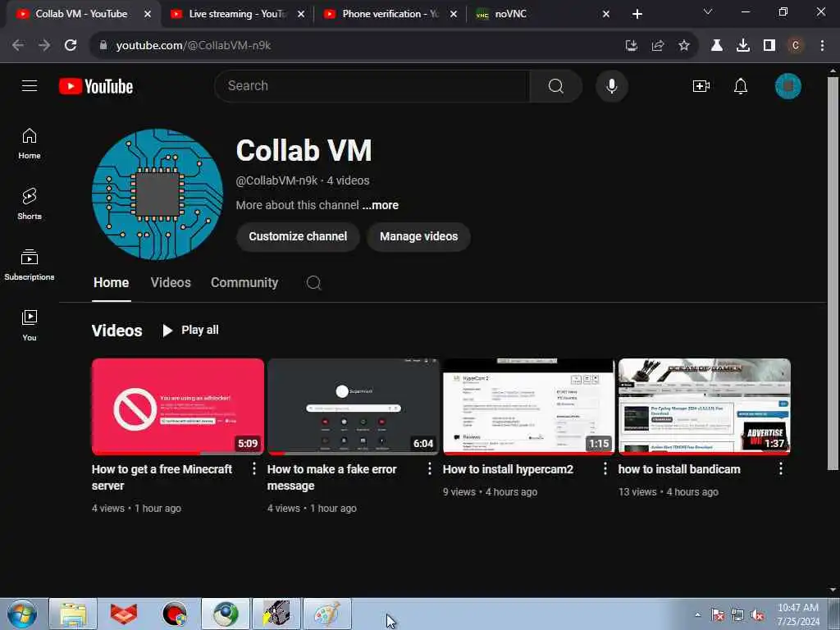Click the YouTube logo

click(x=96, y=86)
